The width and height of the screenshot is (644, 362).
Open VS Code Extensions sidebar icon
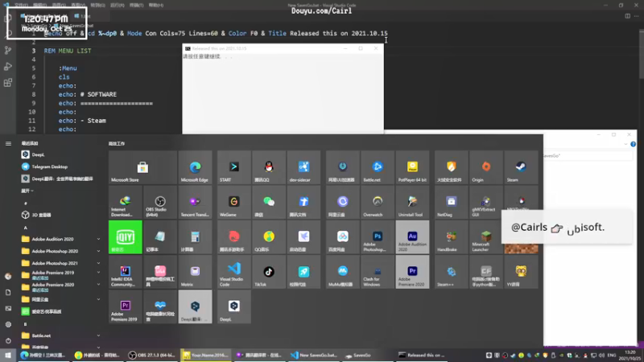8,83
